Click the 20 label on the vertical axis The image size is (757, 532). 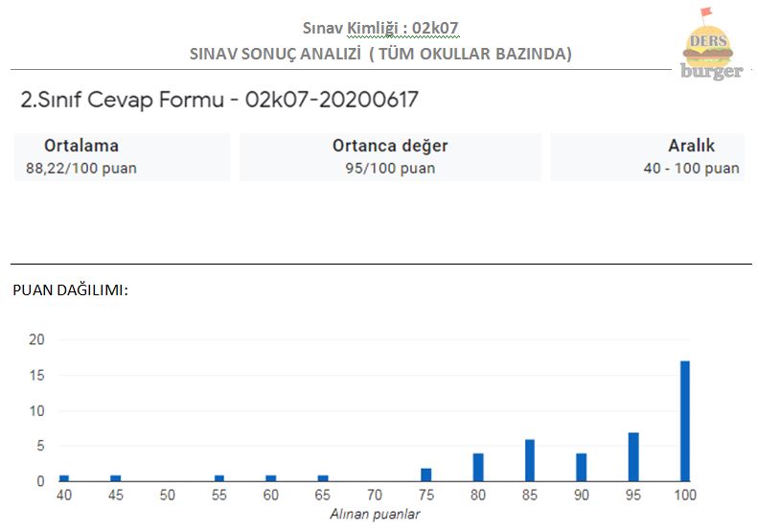pos(37,340)
